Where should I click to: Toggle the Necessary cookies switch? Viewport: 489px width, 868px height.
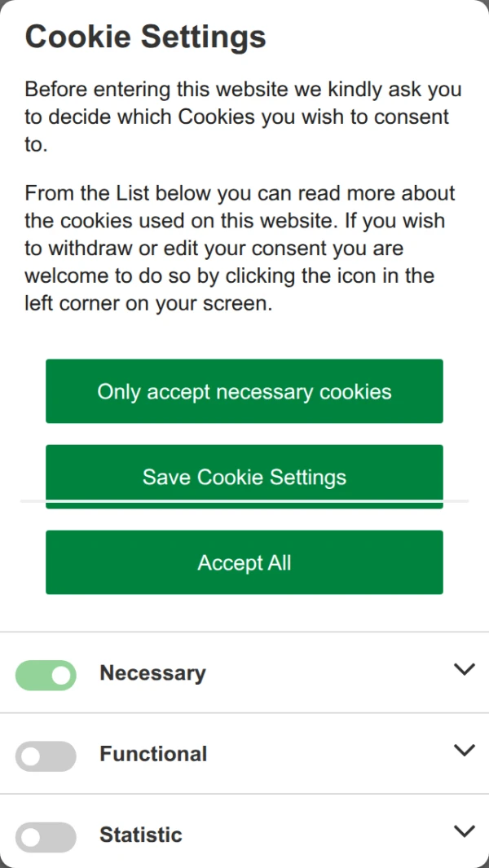click(x=46, y=675)
